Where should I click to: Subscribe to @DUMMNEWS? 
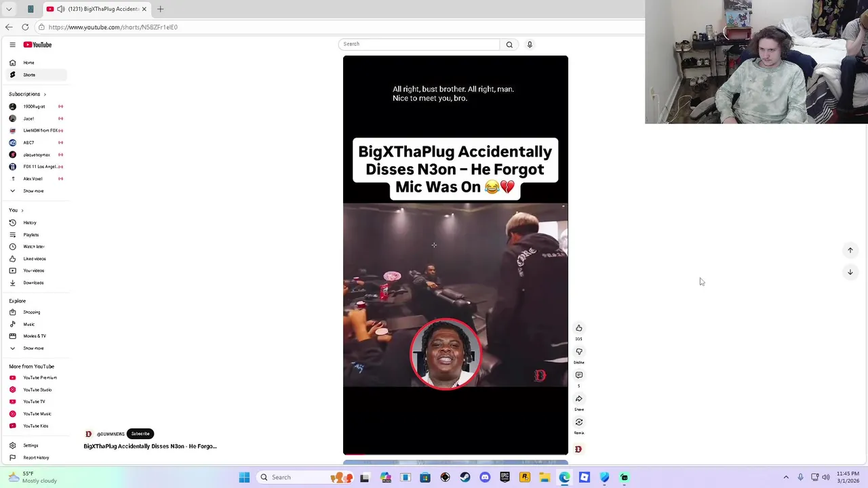click(x=140, y=434)
